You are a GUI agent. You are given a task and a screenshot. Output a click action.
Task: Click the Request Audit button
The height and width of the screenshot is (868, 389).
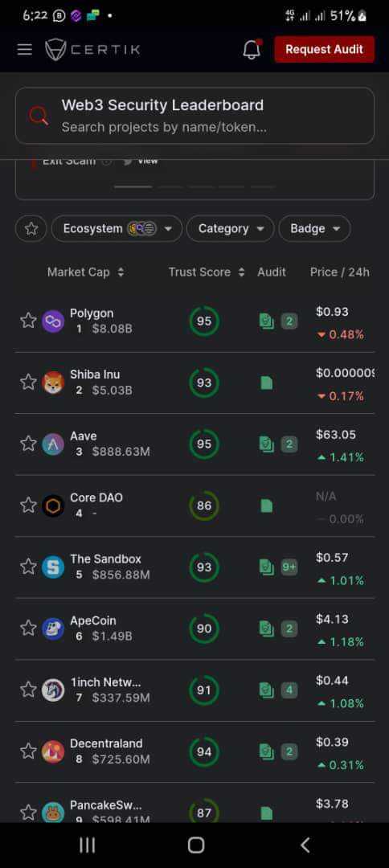coord(324,49)
